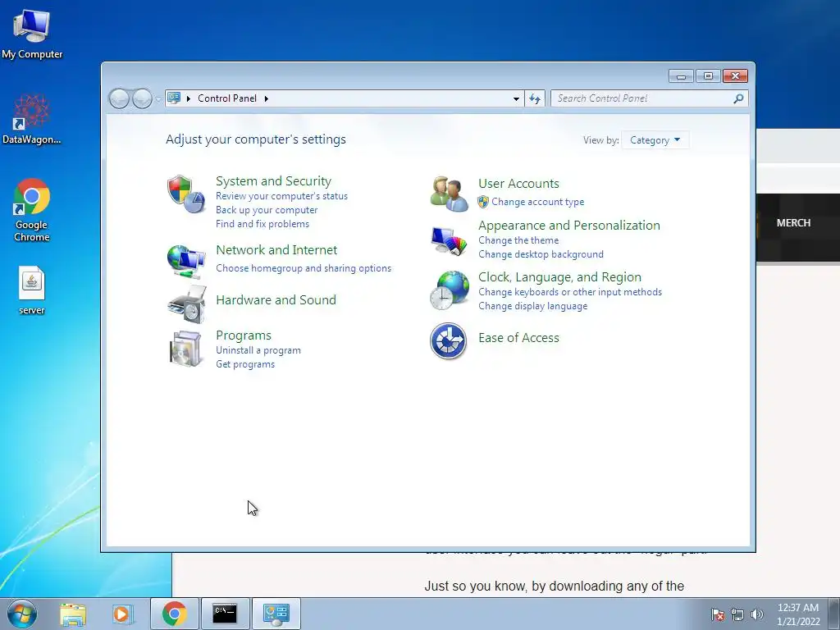
Task: Click Review your computer's status
Action: coord(282,196)
